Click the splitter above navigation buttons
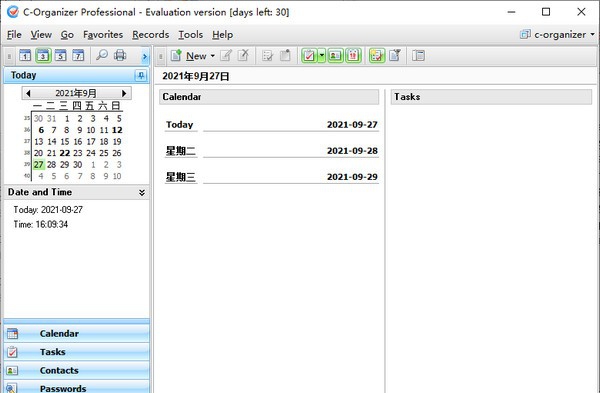This screenshot has height=393, width=600. tap(77, 321)
